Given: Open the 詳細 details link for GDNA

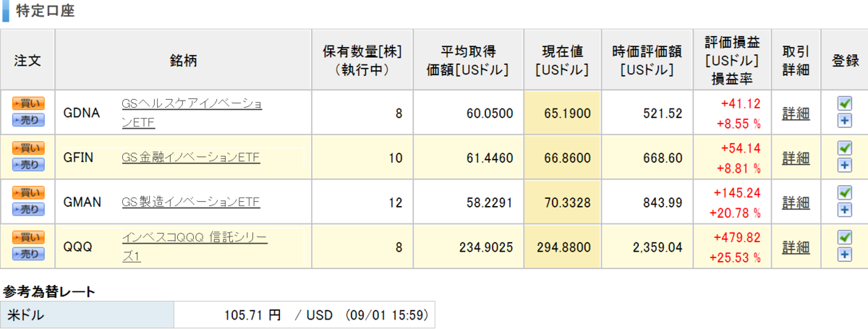Looking at the screenshot, I should (796, 114).
